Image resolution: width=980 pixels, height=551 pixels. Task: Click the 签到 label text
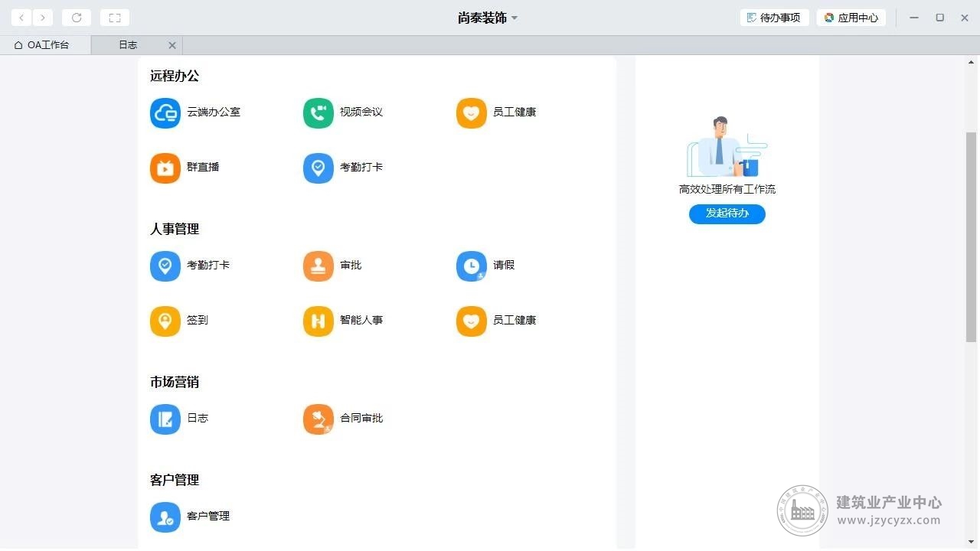[x=198, y=320]
